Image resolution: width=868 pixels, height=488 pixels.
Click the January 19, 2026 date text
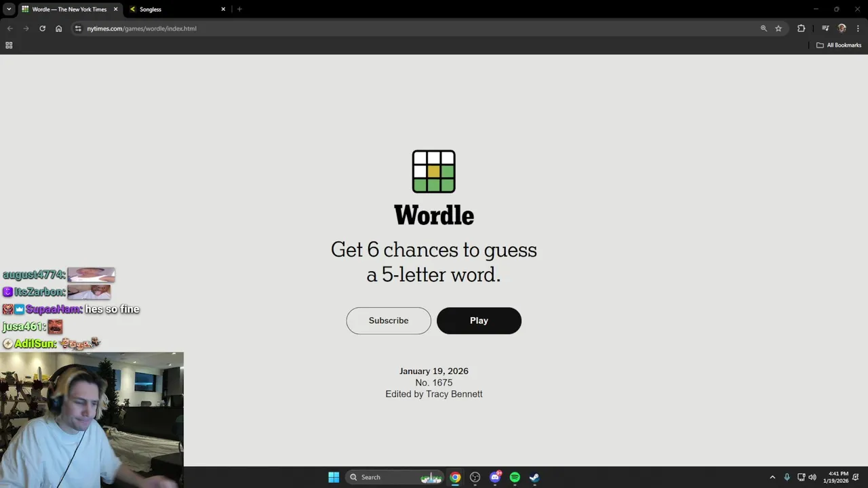(x=434, y=371)
